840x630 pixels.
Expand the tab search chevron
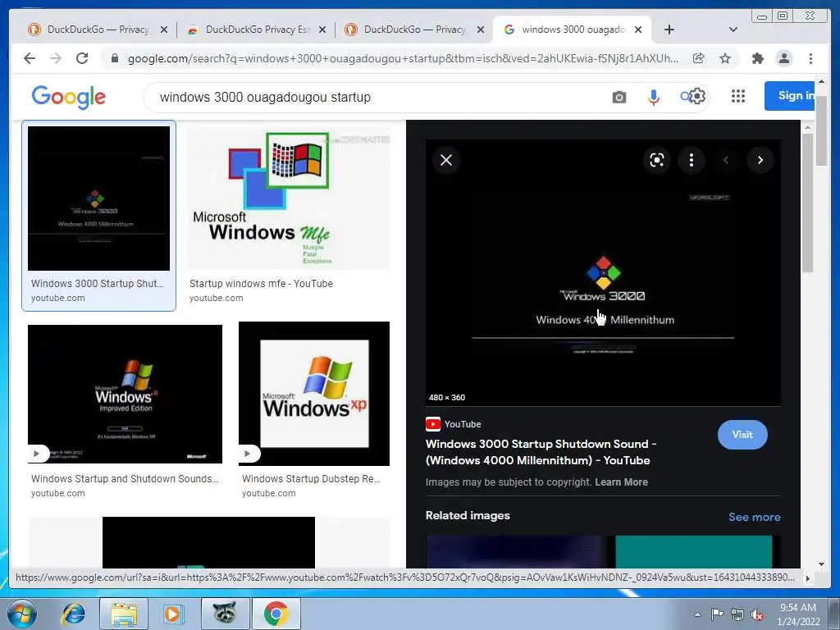(x=733, y=30)
